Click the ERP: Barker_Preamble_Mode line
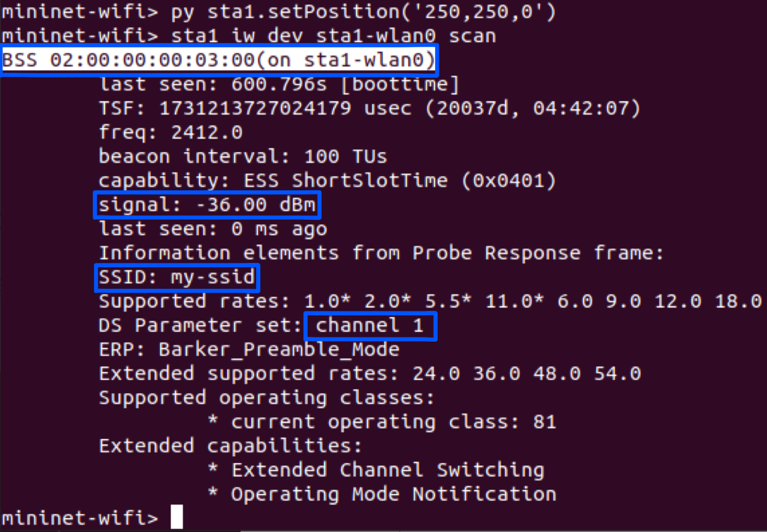 point(249,350)
